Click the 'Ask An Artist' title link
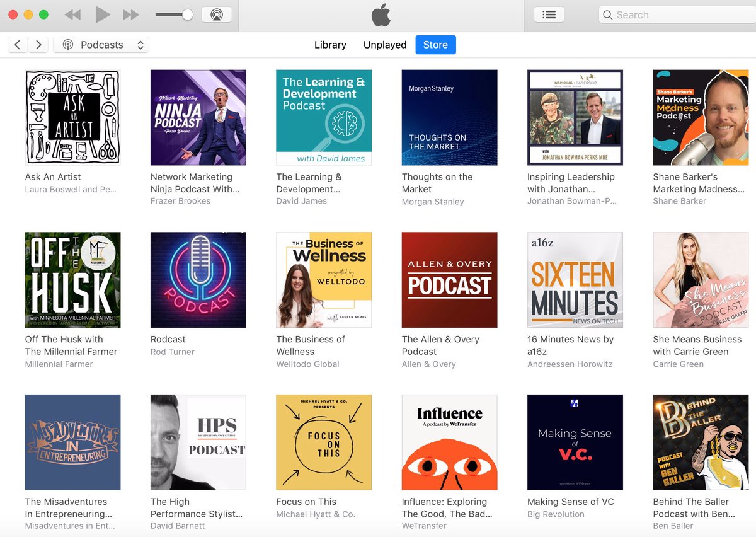Screen dimensions: 756x537 click(x=53, y=177)
